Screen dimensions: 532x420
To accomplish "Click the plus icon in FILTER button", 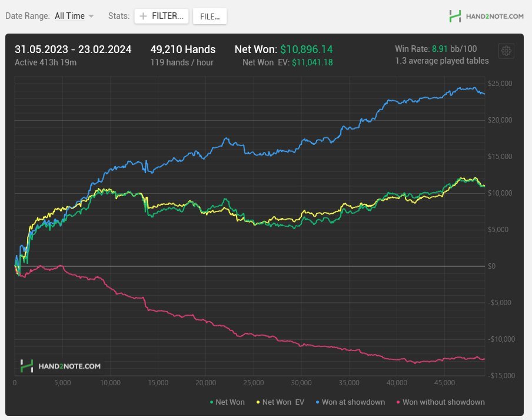I will (x=143, y=16).
